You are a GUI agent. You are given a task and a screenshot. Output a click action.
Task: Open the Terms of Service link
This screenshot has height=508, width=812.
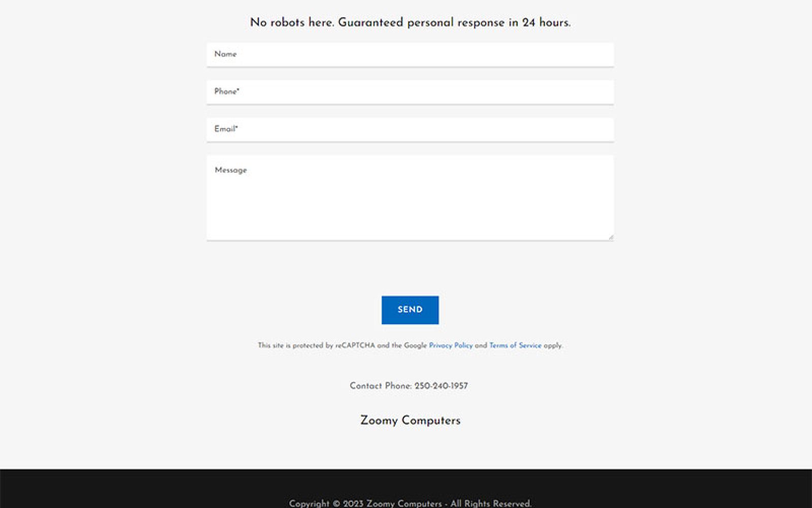tap(515, 345)
